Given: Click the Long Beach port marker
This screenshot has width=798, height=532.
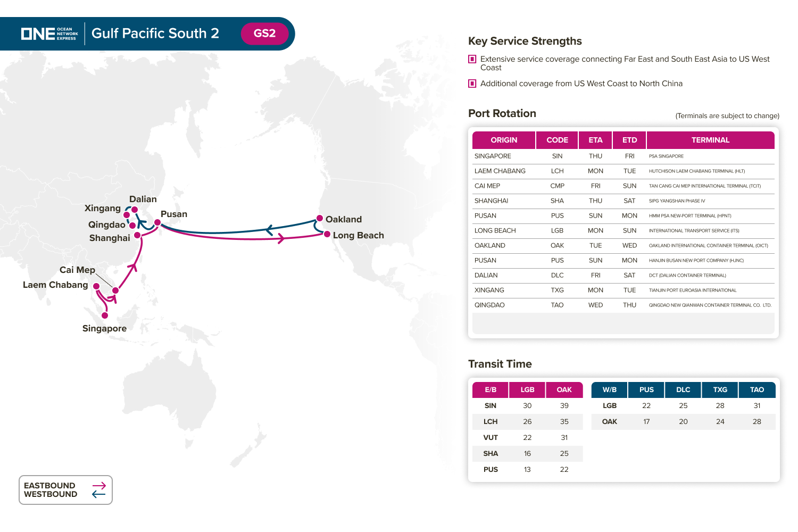Looking at the screenshot, I should 327,234.
